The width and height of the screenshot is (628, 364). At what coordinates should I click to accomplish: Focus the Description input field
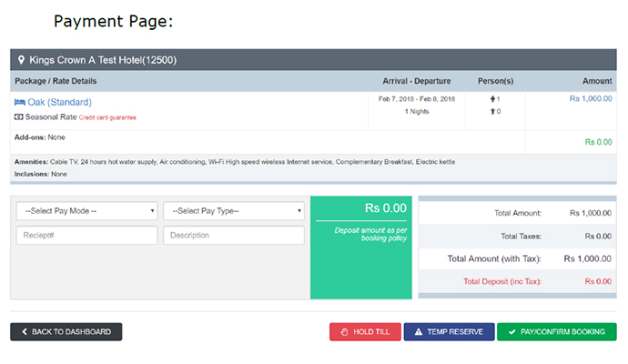click(x=234, y=236)
